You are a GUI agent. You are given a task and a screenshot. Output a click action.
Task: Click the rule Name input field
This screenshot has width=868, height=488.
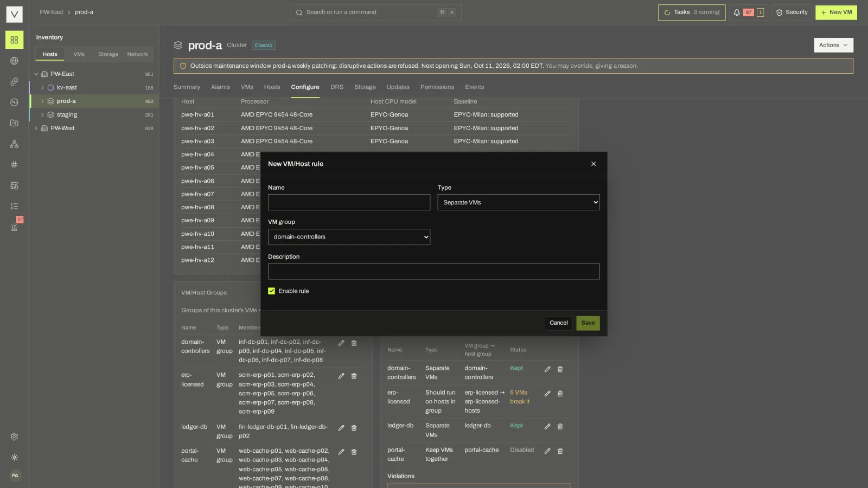click(349, 202)
